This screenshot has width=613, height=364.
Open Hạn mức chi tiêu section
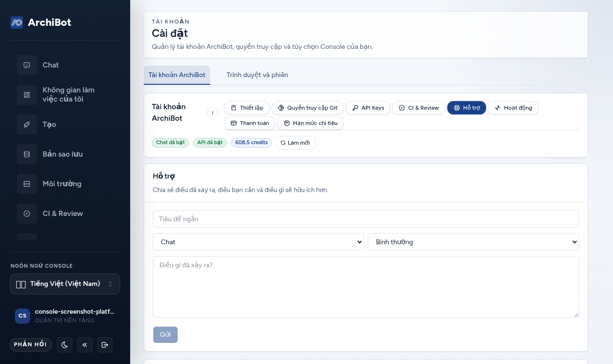pyautogui.click(x=310, y=123)
